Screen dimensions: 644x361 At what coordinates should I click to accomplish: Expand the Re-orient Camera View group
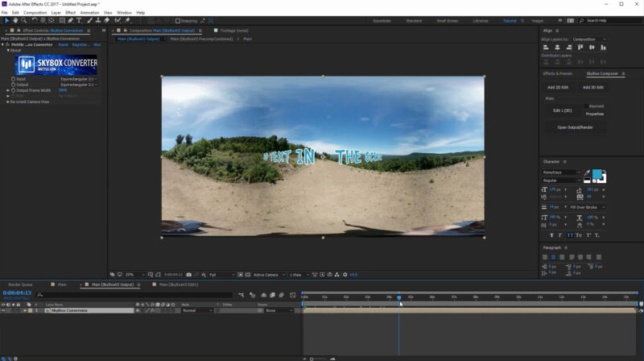pyautogui.click(x=8, y=102)
